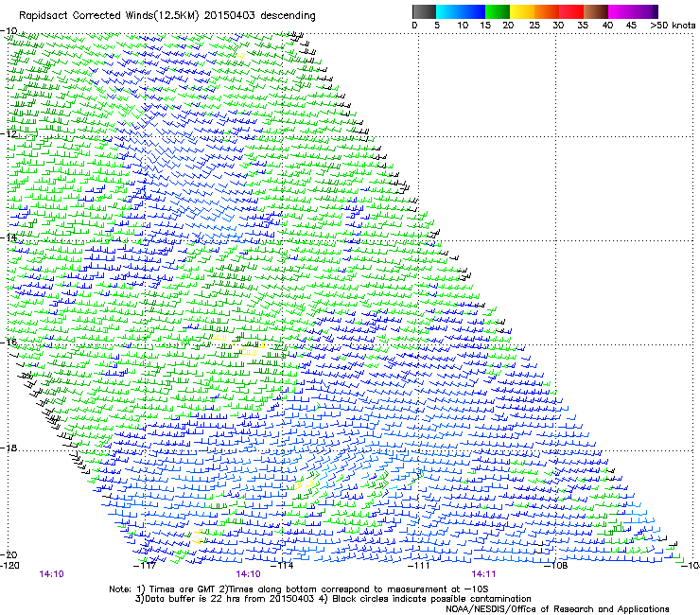Click the -108 longitude axis label
The height and width of the screenshot is (615, 700).
(x=556, y=566)
